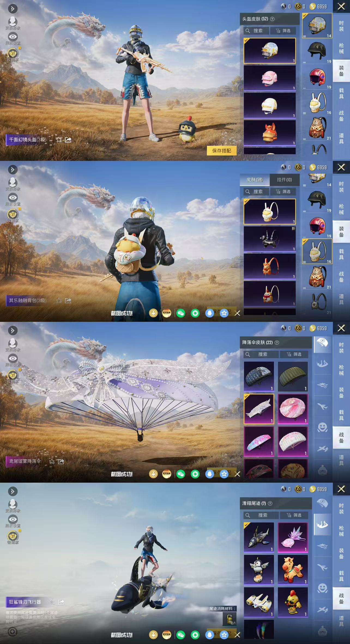Select the penguin glide trail skin
Image resolution: width=350 pixels, height=644 pixels.
pyautogui.click(x=259, y=570)
